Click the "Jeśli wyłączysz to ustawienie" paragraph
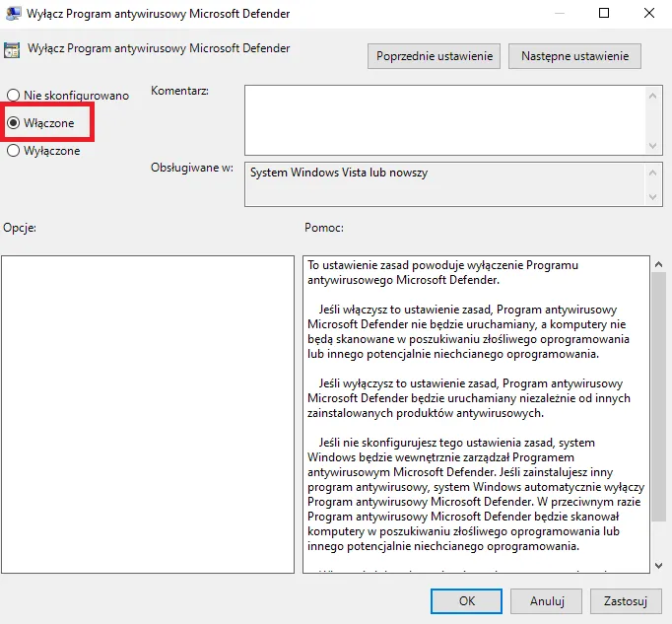672x624 pixels. 469,398
